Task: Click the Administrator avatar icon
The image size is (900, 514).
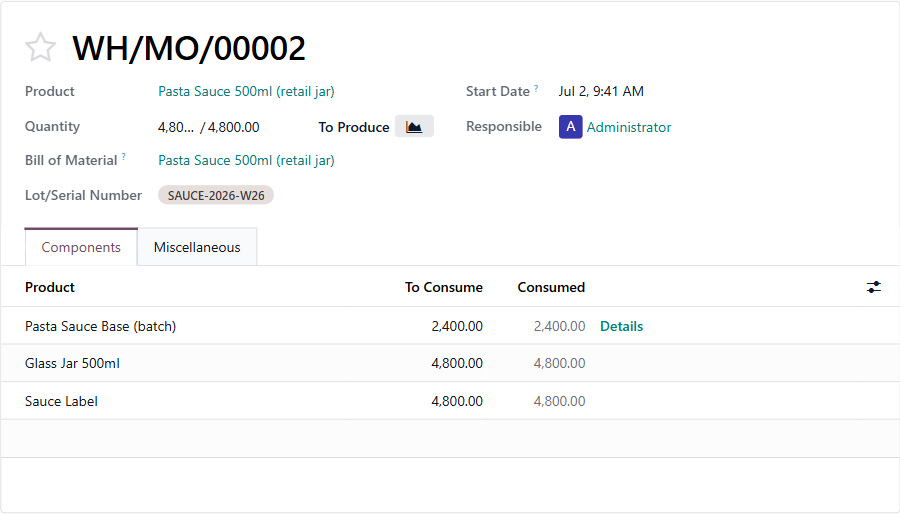Action: [571, 127]
